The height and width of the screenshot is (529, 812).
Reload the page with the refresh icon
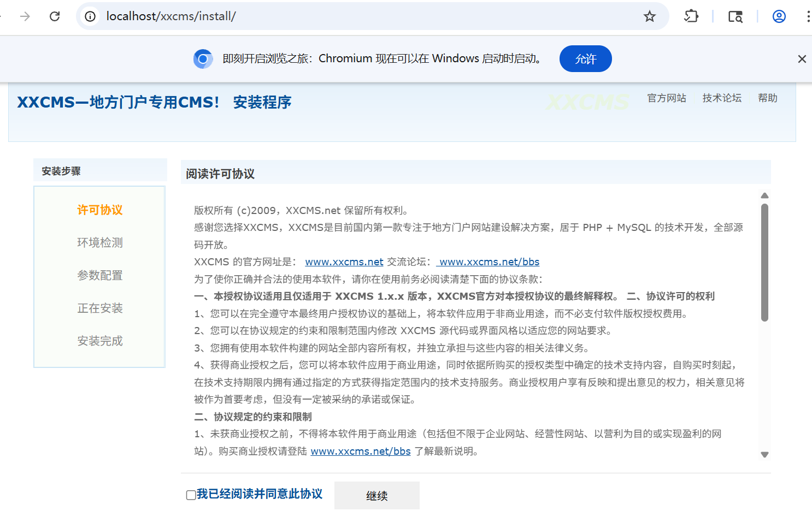55,16
